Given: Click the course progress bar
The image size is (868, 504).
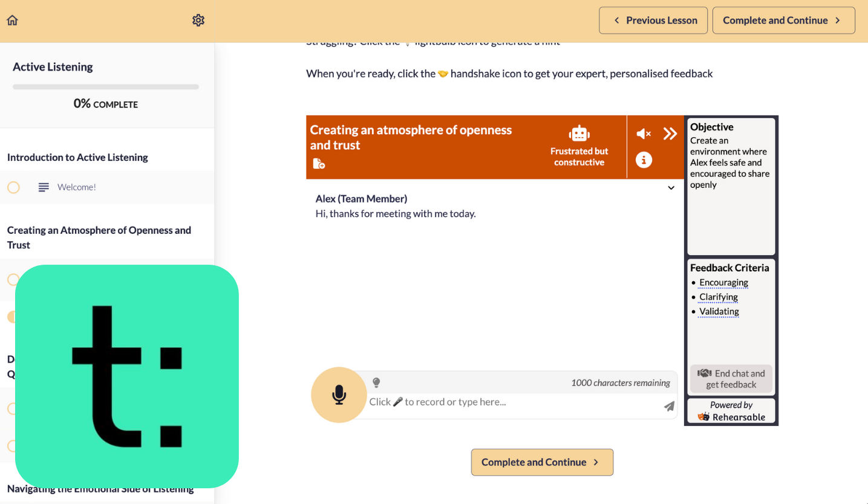Looking at the screenshot, I should 106,87.
